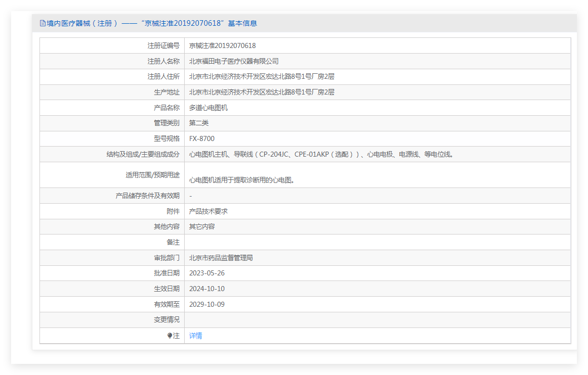The height and width of the screenshot is (375, 588).
Task: Click the 型号规格 label
Action: 167,138
